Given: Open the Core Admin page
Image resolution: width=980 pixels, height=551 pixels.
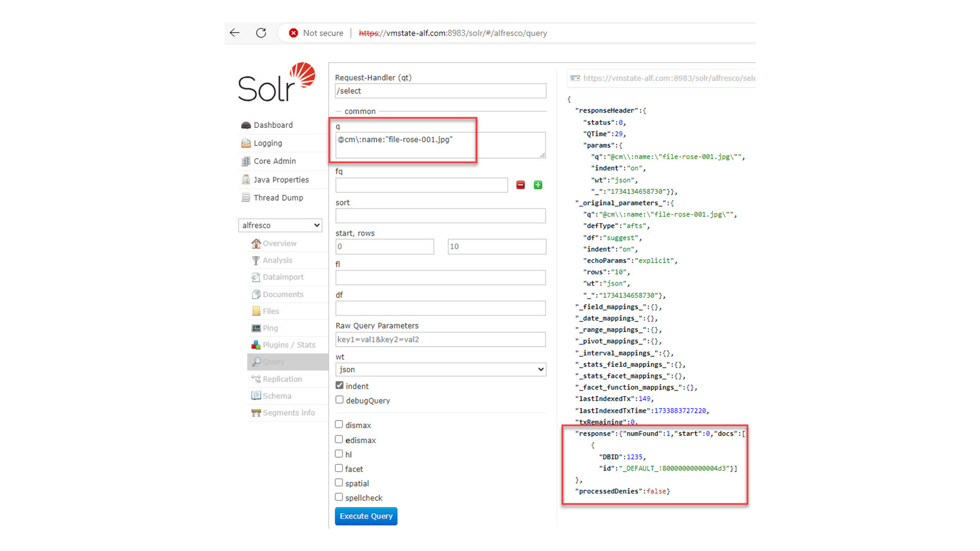Looking at the screenshot, I should pos(274,161).
